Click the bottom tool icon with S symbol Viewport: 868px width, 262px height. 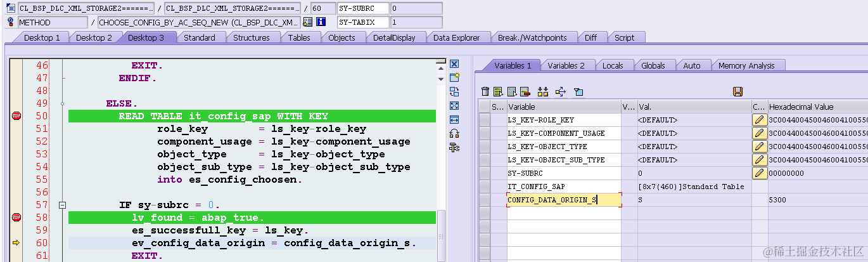click(x=454, y=147)
